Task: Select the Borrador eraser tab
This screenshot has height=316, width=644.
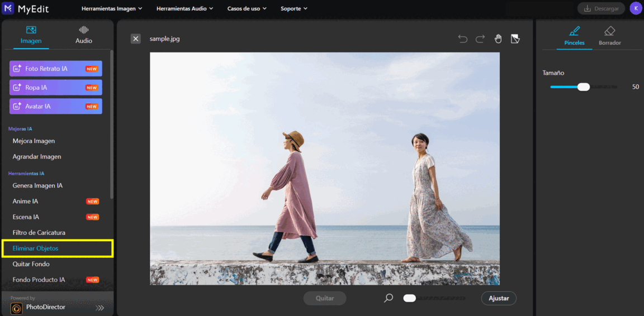Action: (609, 36)
